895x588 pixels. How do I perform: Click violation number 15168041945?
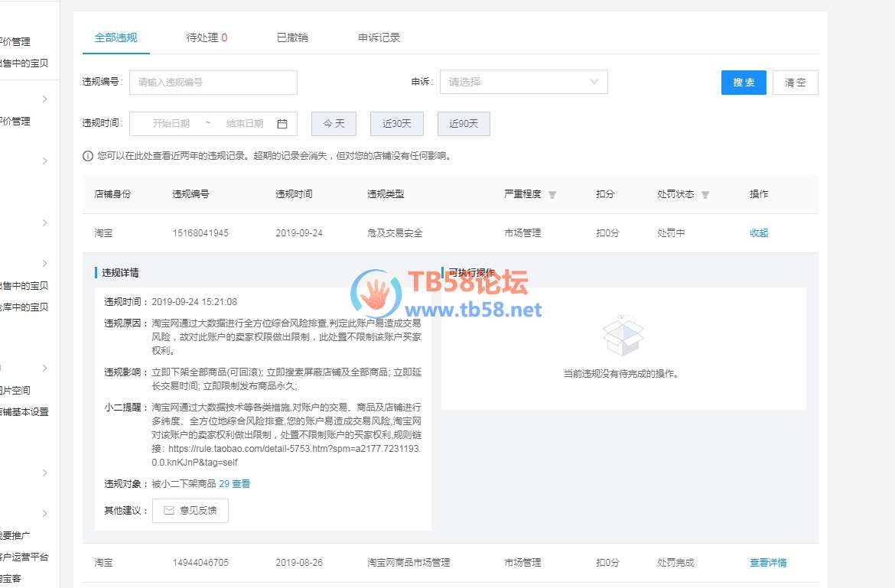coord(200,232)
